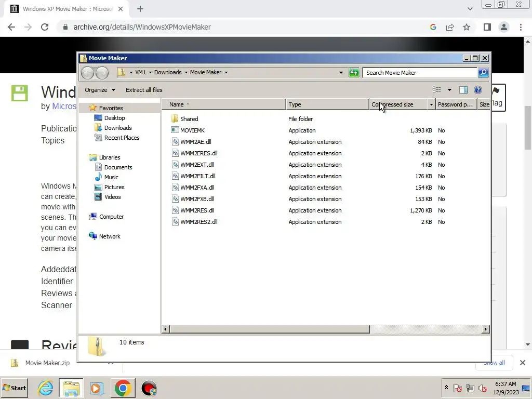The width and height of the screenshot is (532, 399).
Task: Click the screen recorder taskbar icon
Action: [149, 388]
